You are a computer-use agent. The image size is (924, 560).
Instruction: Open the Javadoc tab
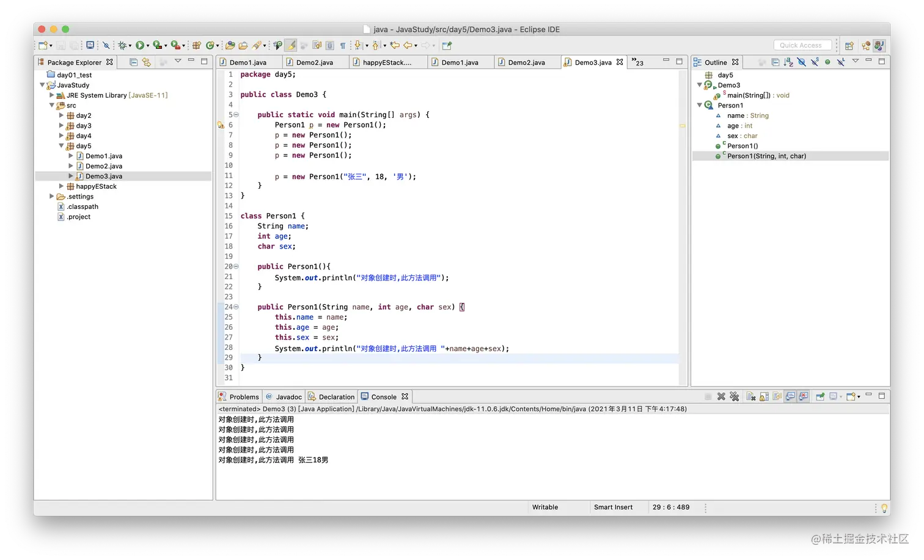(284, 396)
